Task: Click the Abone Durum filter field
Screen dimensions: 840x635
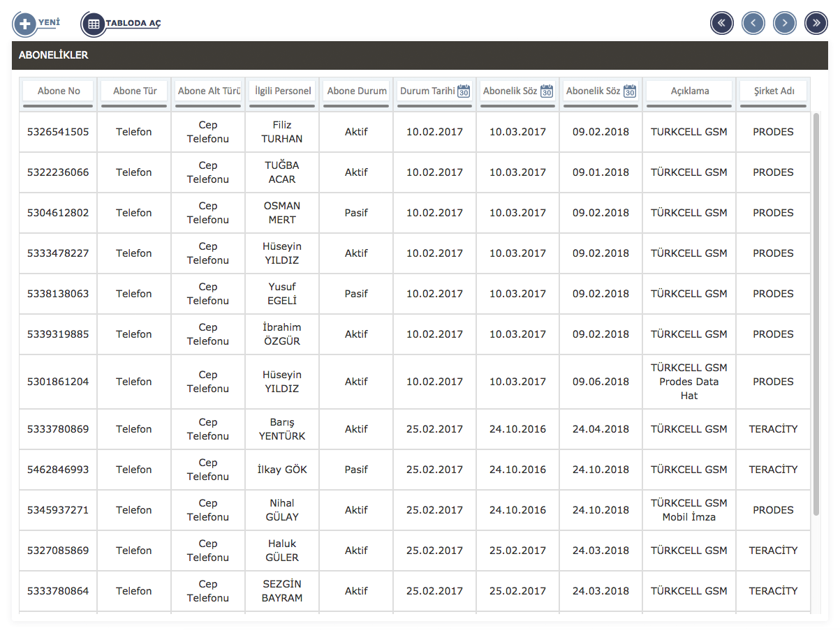Action: pos(356,91)
